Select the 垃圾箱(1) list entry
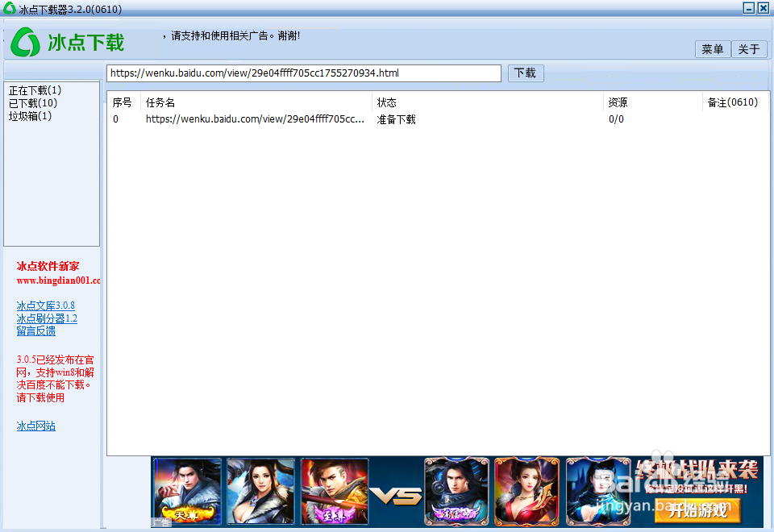Viewport: 774px width, 532px height. (30, 116)
